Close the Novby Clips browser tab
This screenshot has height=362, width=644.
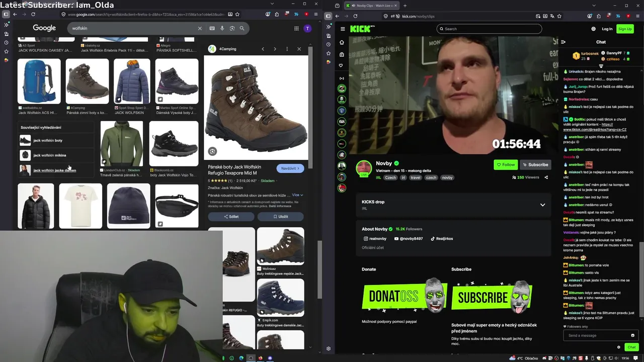point(395,6)
